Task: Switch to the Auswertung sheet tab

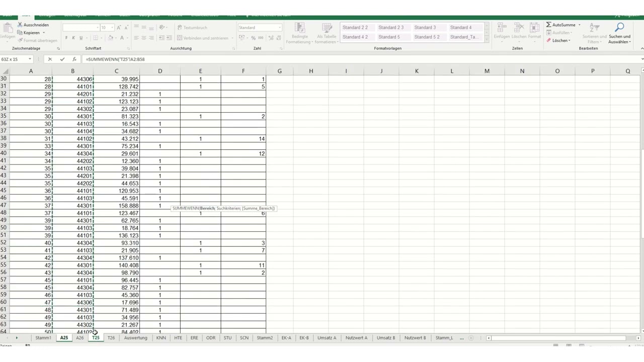Action: click(x=135, y=338)
